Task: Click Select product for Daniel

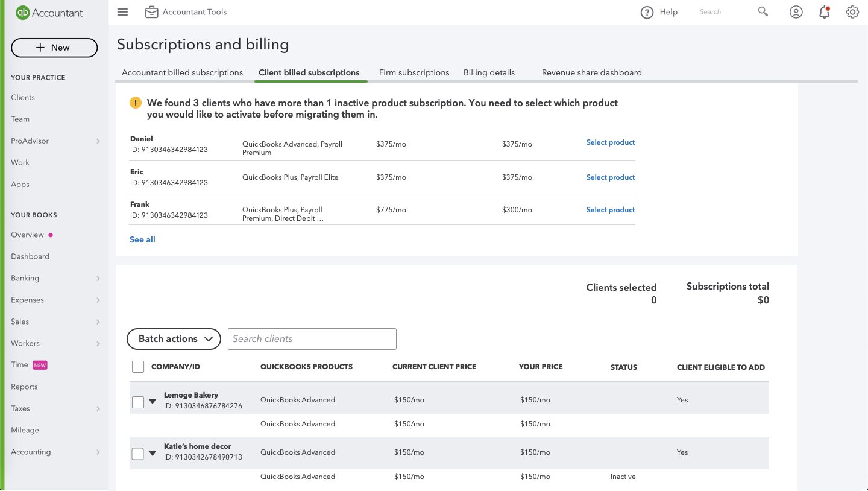Action: tap(611, 142)
